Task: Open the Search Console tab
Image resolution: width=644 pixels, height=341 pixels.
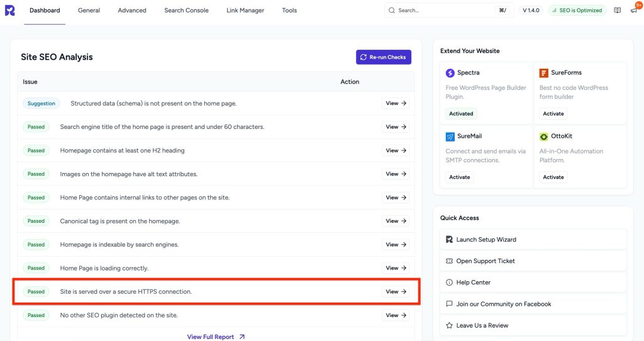Action: pos(186,11)
